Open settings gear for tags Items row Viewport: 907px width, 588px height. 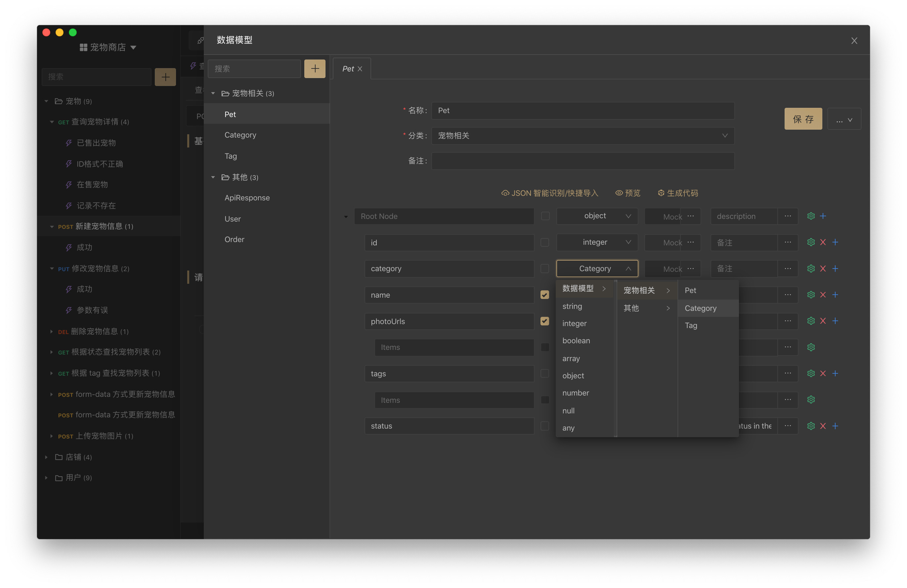click(x=811, y=400)
